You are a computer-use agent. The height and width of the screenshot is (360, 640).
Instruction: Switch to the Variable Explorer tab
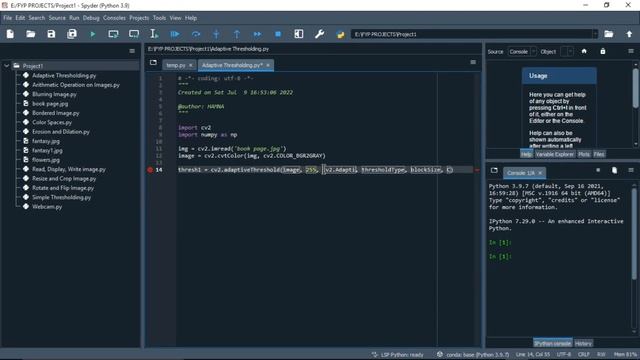[x=555, y=154]
